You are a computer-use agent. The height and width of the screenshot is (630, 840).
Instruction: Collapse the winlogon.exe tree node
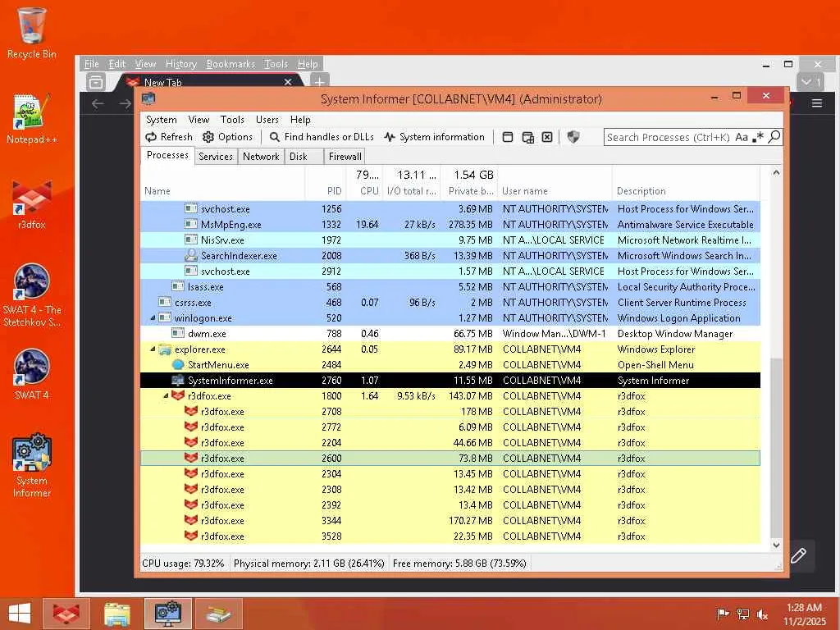coord(153,317)
